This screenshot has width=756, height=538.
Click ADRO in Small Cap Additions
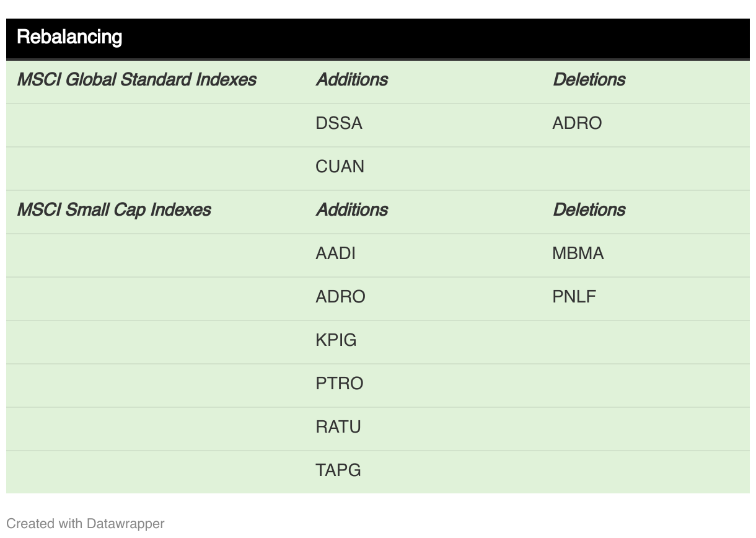coord(340,297)
